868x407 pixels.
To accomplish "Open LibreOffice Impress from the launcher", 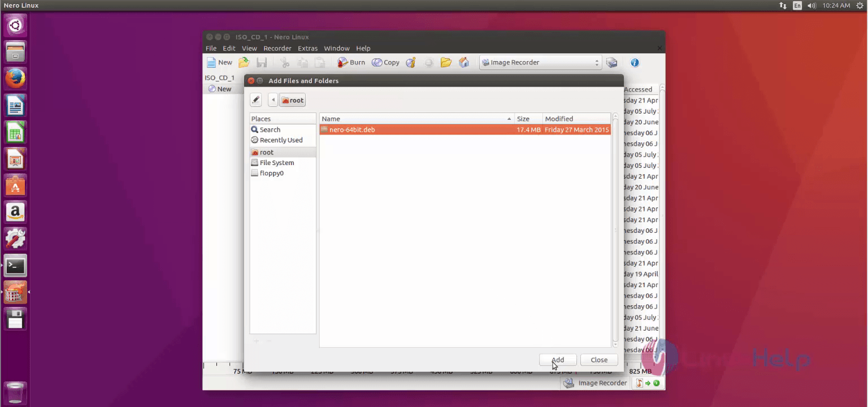I will coord(15,159).
